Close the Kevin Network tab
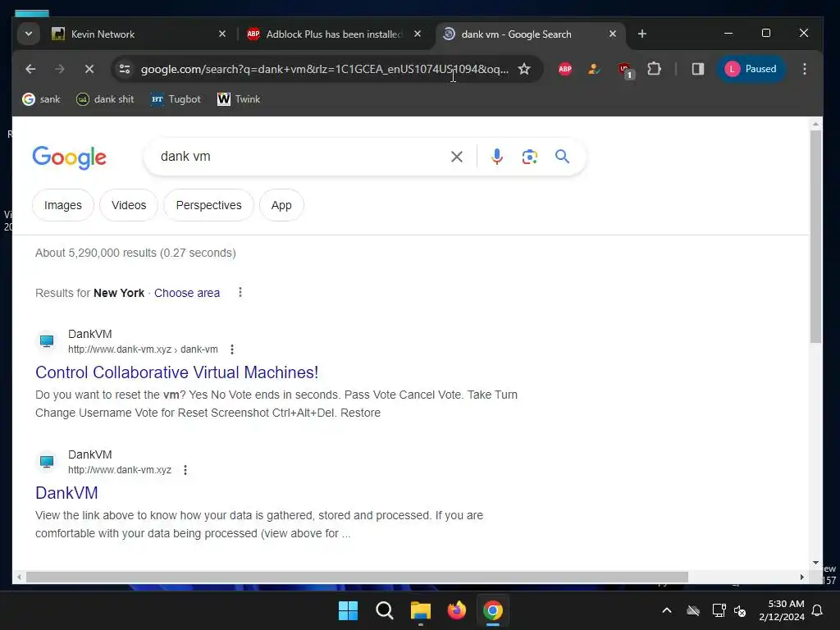 (x=221, y=34)
